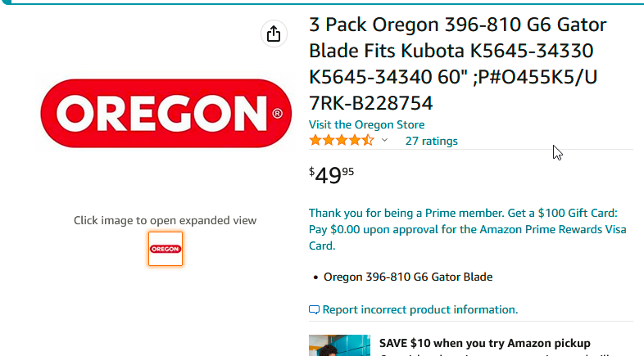The width and height of the screenshot is (644, 356).
Task: Visit the Oregon Store link
Action: click(x=366, y=124)
